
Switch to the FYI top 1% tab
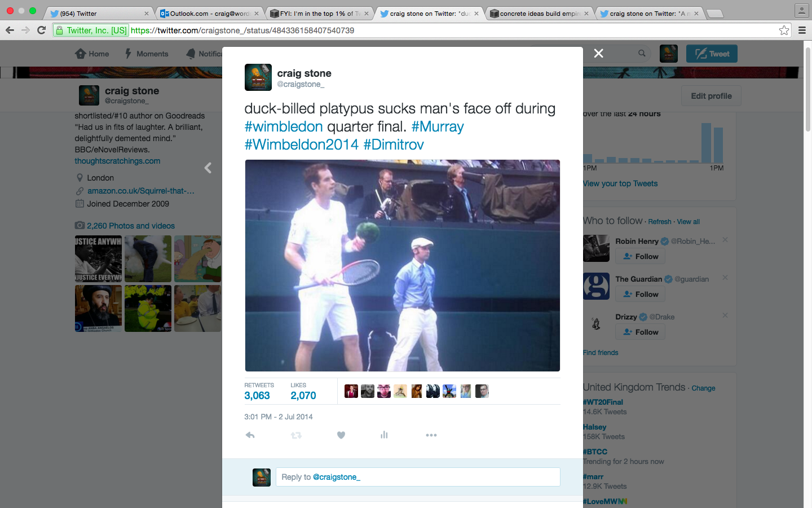(319, 13)
